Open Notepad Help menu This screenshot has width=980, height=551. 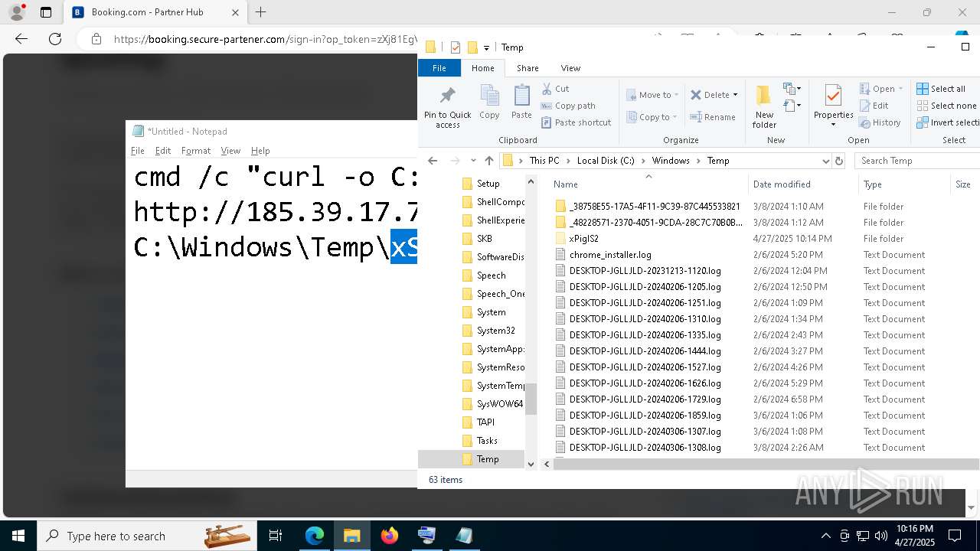(x=260, y=151)
